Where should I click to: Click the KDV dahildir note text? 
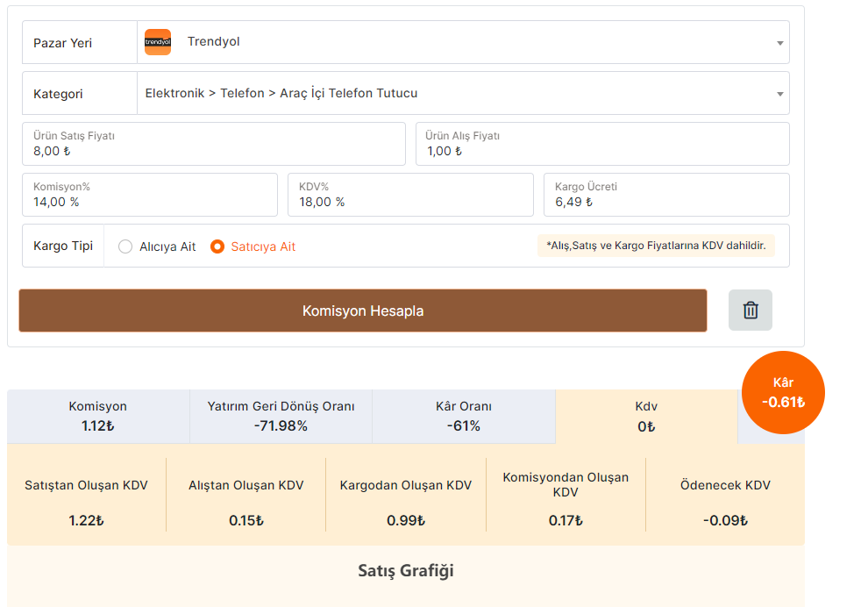(x=656, y=246)
